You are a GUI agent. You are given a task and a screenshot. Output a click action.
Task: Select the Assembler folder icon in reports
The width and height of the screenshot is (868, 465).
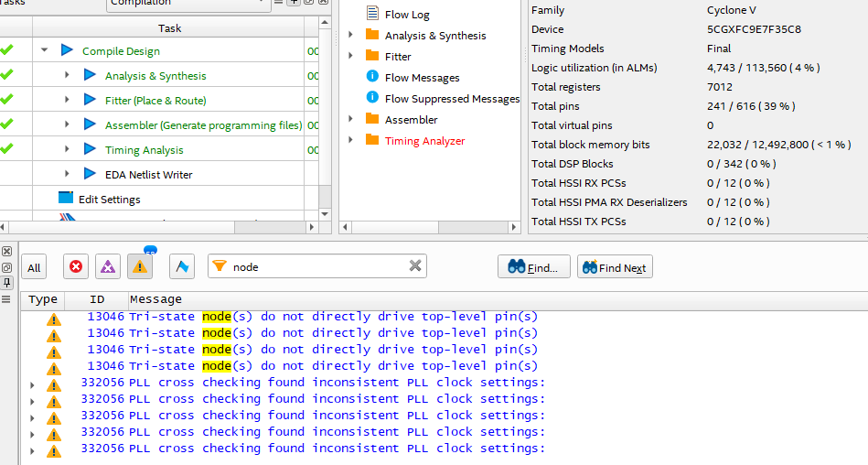point(372,119)
